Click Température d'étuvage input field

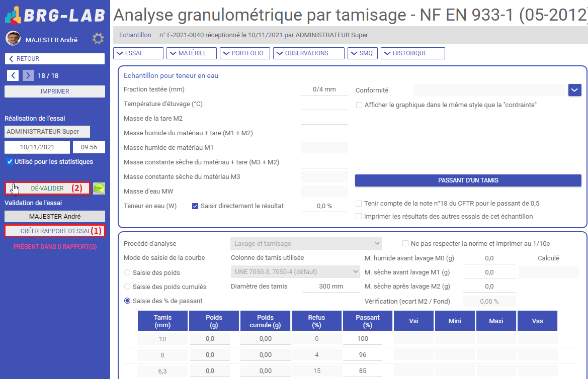324,104
